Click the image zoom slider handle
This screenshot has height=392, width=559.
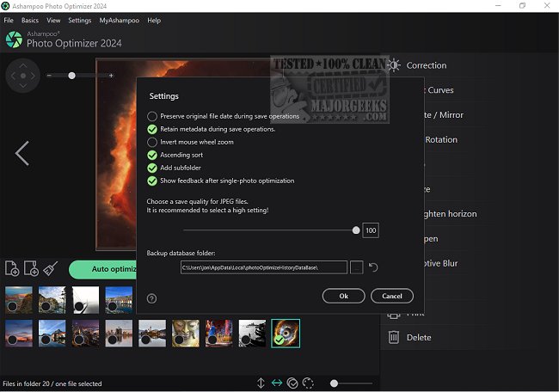71,76
